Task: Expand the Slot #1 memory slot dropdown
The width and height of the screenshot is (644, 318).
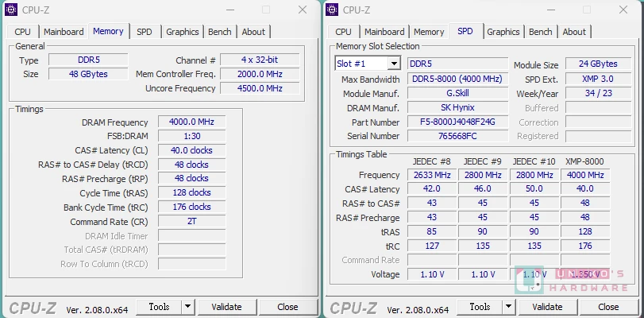Action: click(x=394, y=64)
